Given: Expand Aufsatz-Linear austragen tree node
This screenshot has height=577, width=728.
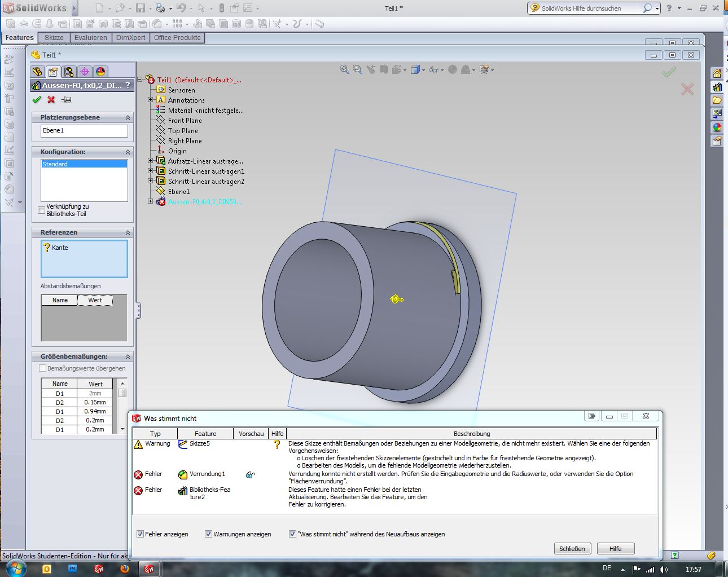Looking at the screenshot, I should point(151,161).
